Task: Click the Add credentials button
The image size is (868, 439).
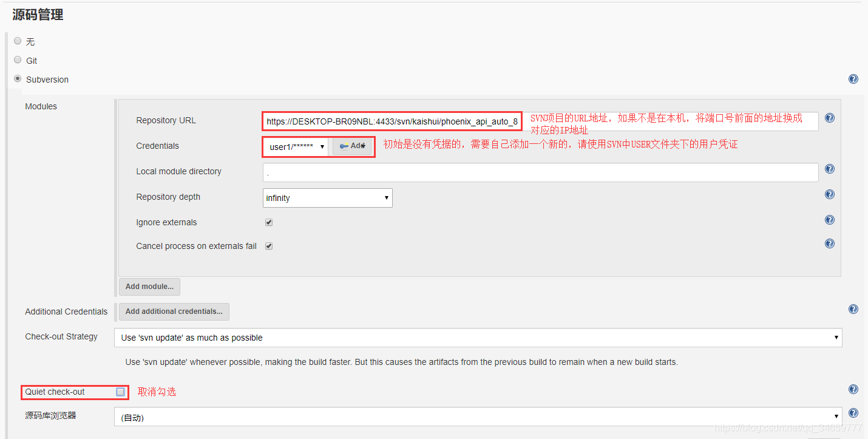Action: pyautogui.click(x=352, y=146)
